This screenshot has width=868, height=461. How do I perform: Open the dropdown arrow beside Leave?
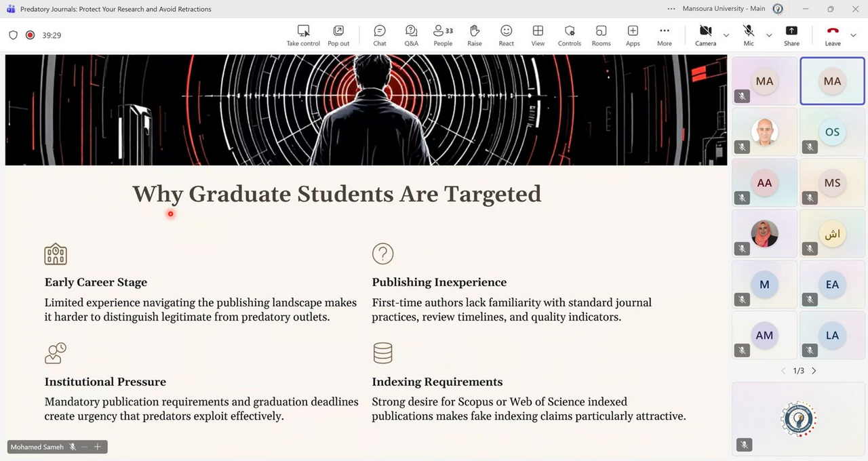click(854, 35)
